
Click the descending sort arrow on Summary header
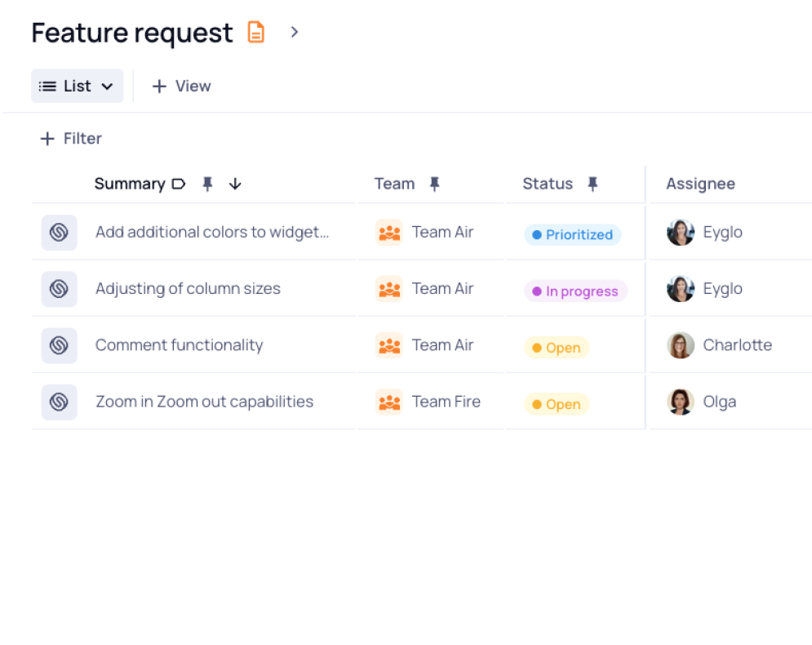click(x=235, y=184)
